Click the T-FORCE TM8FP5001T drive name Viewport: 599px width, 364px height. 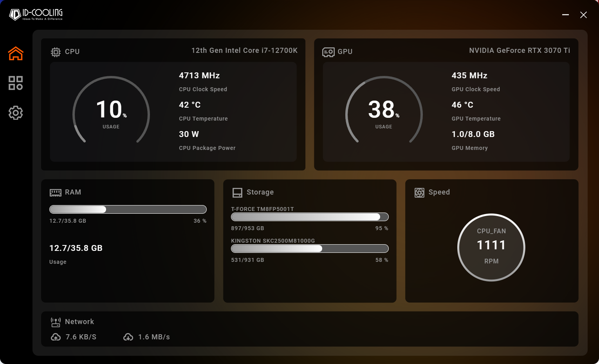coord(262,209)
